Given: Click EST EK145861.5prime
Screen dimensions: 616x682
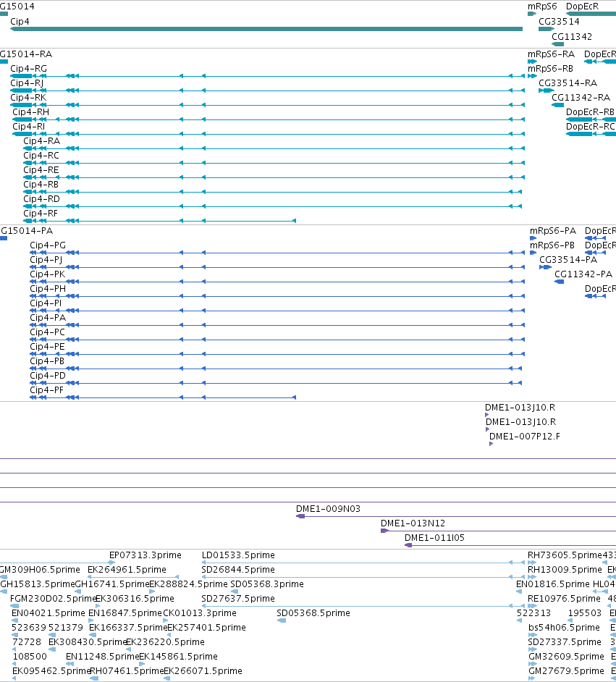Looking at the screenshot, I should tap(178, 657).
